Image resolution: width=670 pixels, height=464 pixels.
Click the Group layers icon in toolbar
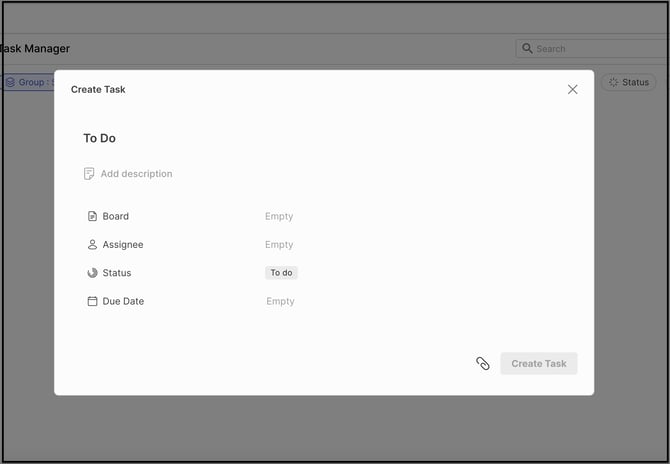pyautogui.click(x=10, y=82)
